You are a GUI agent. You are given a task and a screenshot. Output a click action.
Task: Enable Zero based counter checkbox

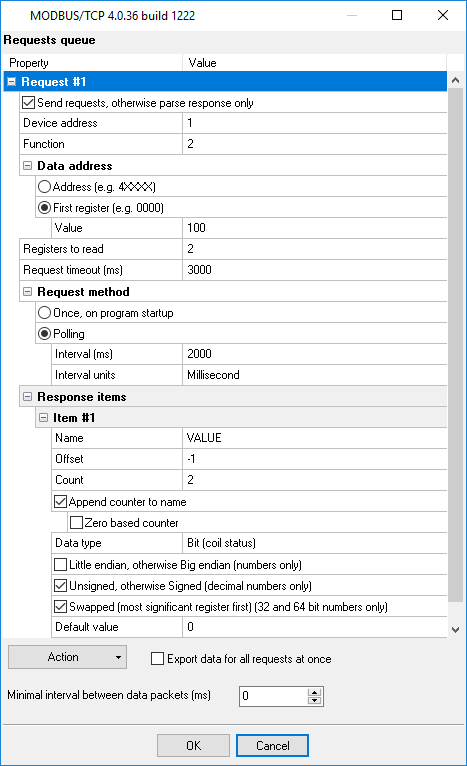(76, 523)
